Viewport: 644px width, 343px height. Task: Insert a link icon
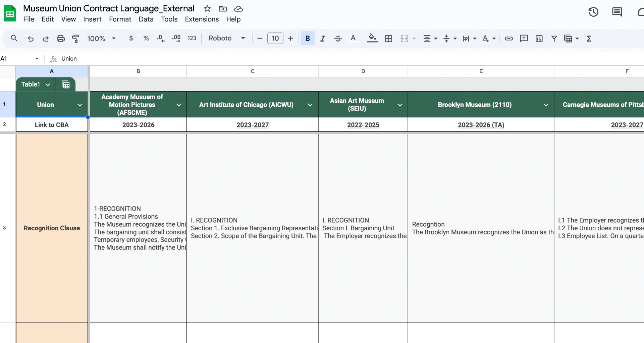[509, 39]
